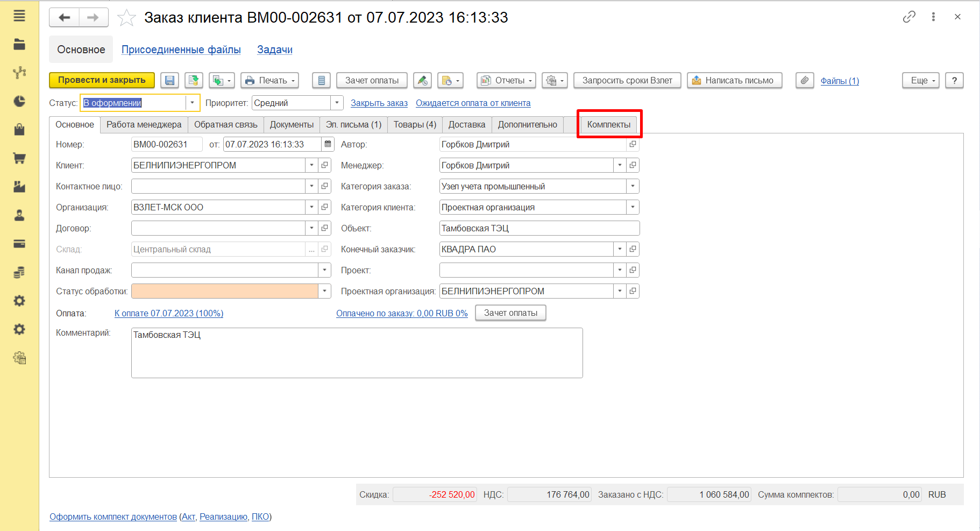Expand the Статус dropdown
Viewport: 980px width, 531px height.
[193, 103]
